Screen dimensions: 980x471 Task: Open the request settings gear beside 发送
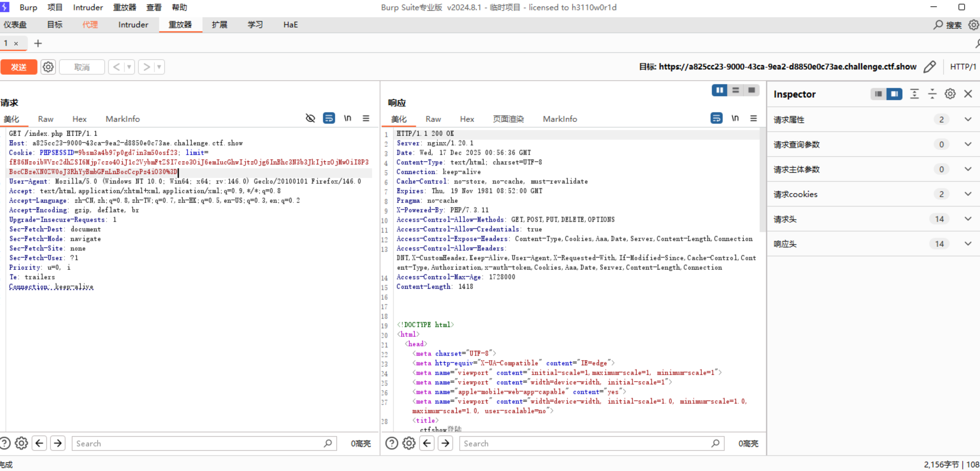48,67
